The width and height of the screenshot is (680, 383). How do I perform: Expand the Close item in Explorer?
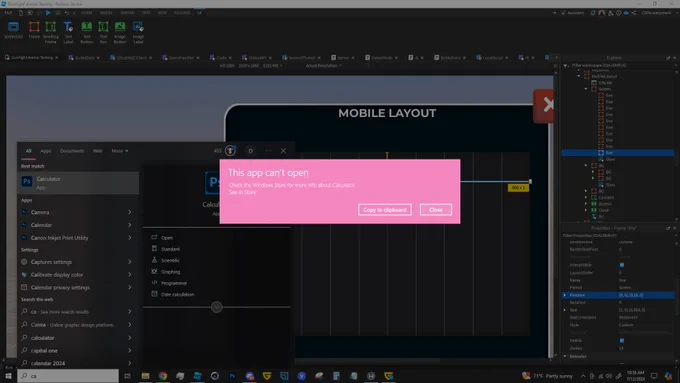(x=586, y=210)
